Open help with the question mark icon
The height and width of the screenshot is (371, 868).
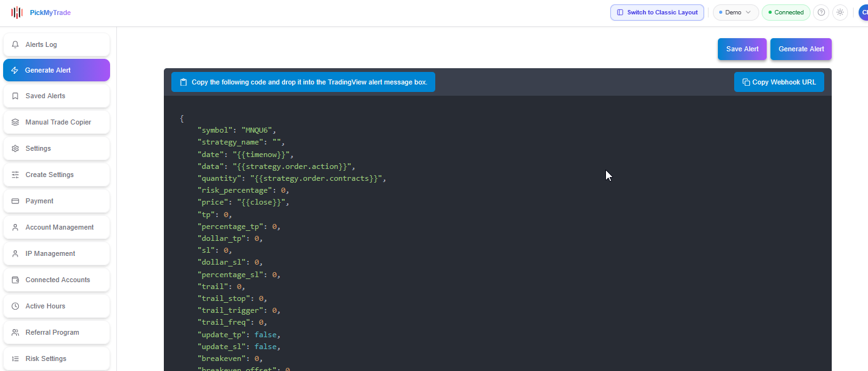[821, 13]
